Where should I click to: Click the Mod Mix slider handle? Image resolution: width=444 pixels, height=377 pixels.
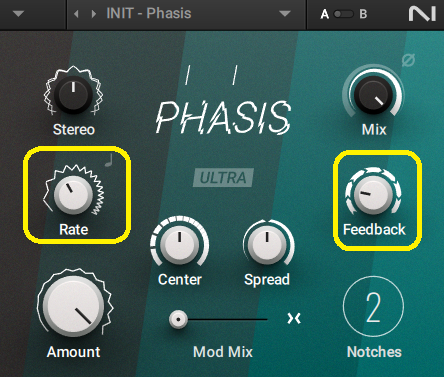[178, 319]
